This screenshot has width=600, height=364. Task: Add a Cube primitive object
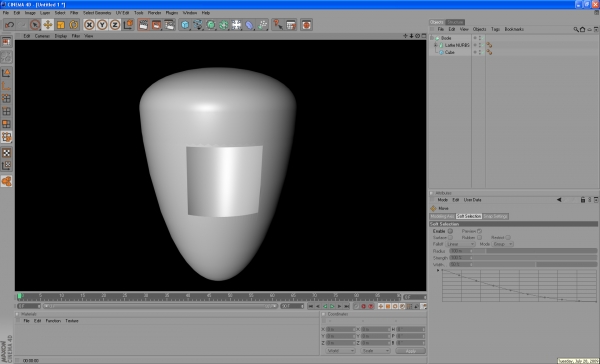185,25
